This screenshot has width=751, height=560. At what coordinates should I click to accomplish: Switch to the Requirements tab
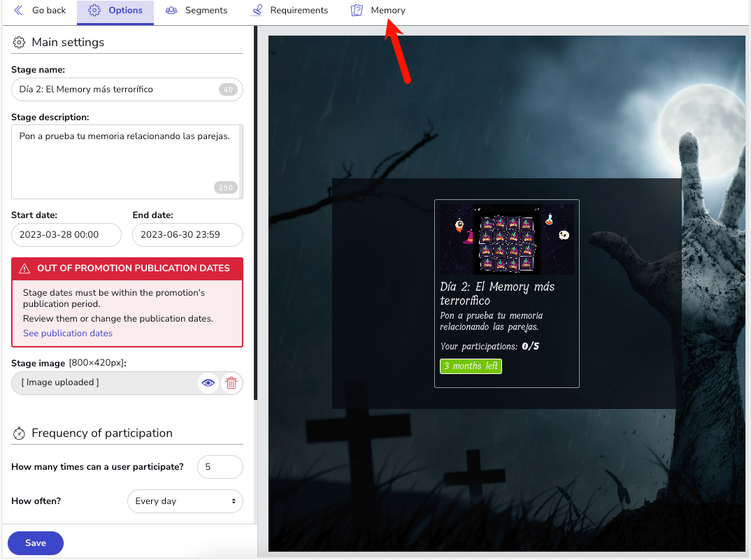pyautogui.click(x=289, y=10)
